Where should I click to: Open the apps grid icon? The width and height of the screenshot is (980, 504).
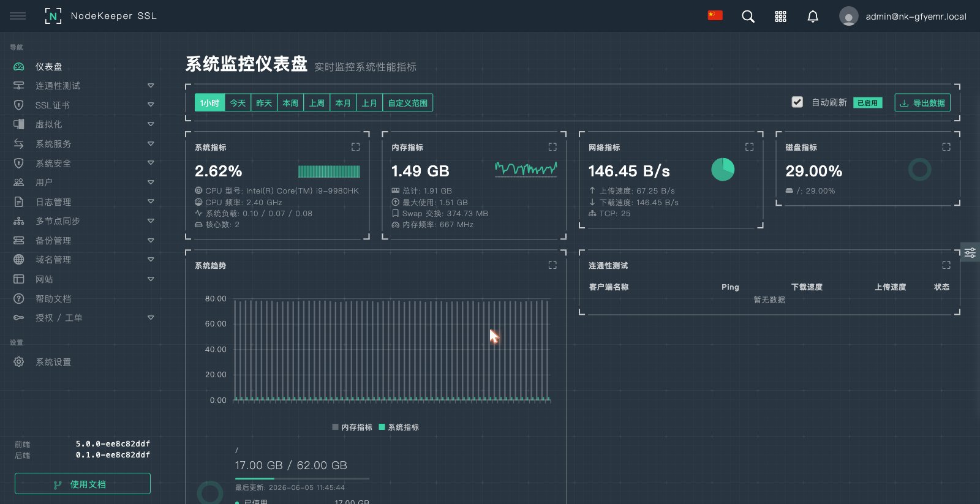coord(780,17)
